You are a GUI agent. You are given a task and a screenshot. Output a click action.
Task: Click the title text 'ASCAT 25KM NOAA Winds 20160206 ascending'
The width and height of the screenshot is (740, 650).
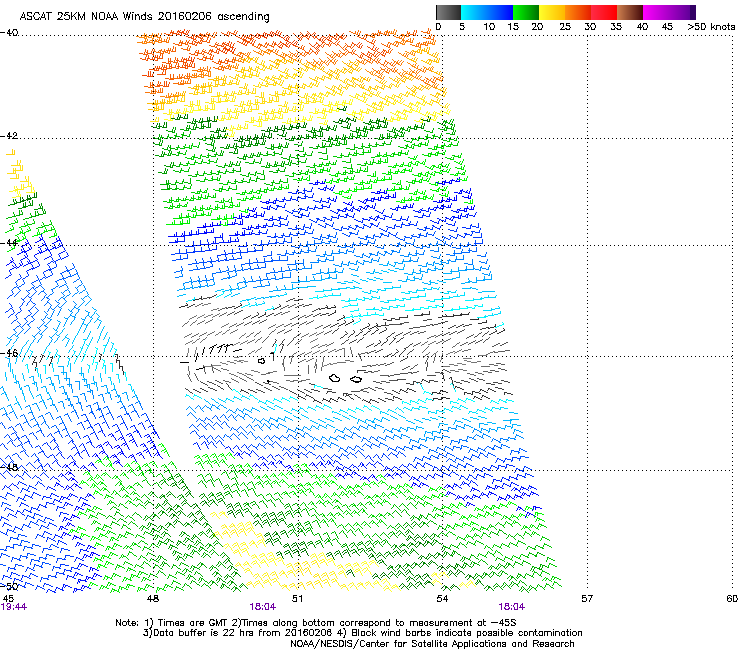click(x=144, y=17)
